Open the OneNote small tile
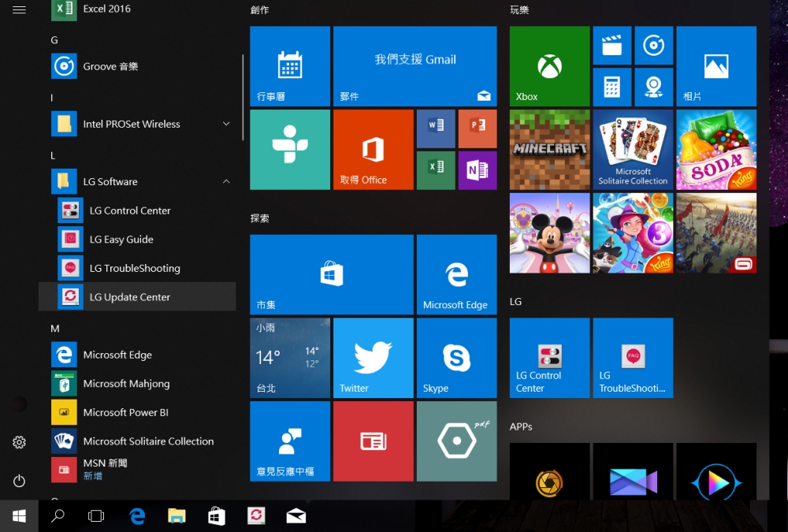The width and height of the screenshot is (788, 532). tap(477, 170)
